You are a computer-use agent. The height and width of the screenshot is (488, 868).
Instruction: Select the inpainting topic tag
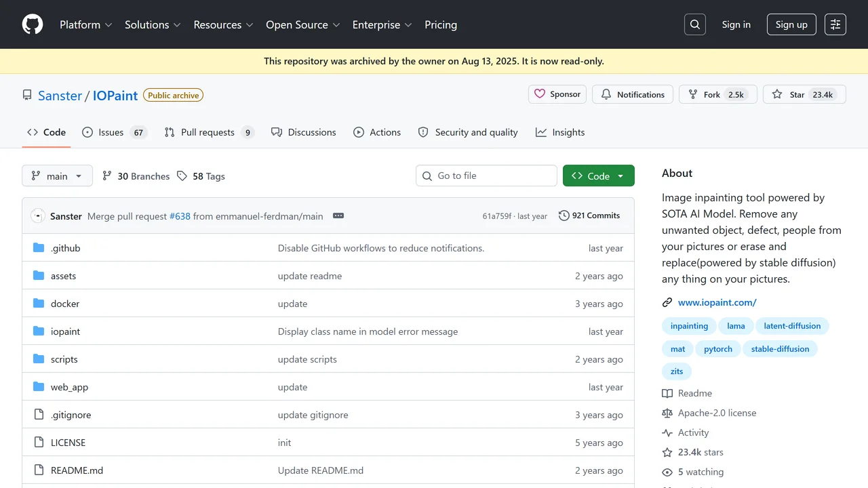pyautogui.click(x=689, y=326)
